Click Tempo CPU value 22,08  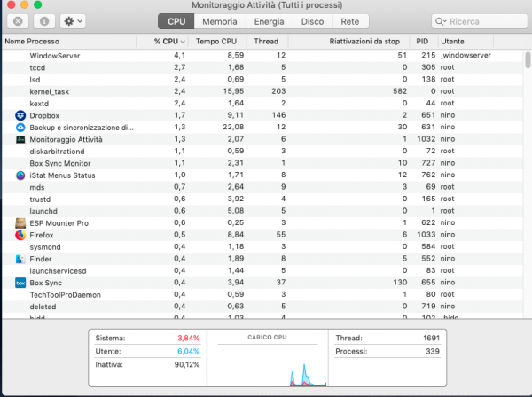pos(233,127)
